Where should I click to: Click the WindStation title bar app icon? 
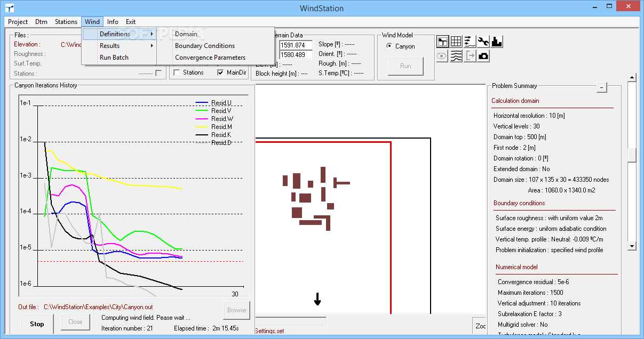coord(10,8)
